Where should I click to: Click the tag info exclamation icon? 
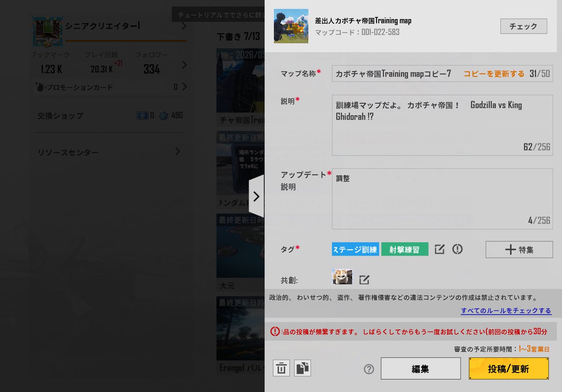pos(458,249)
